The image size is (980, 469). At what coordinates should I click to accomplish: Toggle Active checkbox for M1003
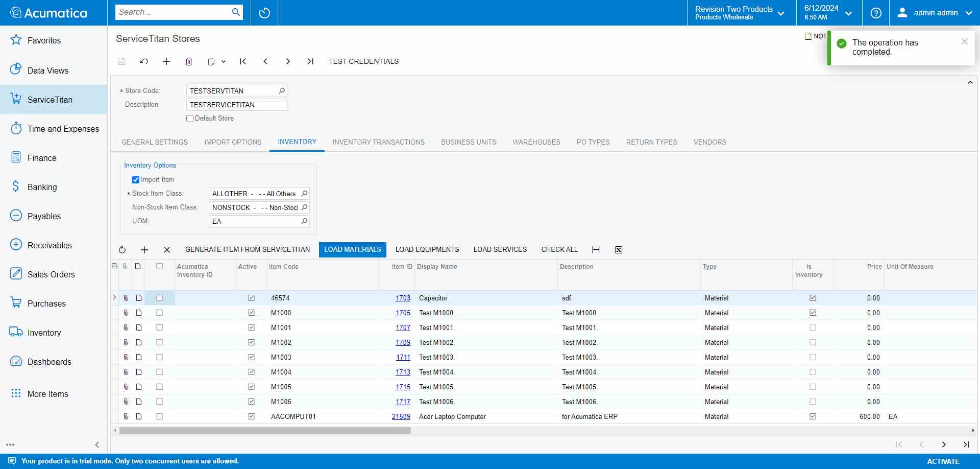(251, 357)
